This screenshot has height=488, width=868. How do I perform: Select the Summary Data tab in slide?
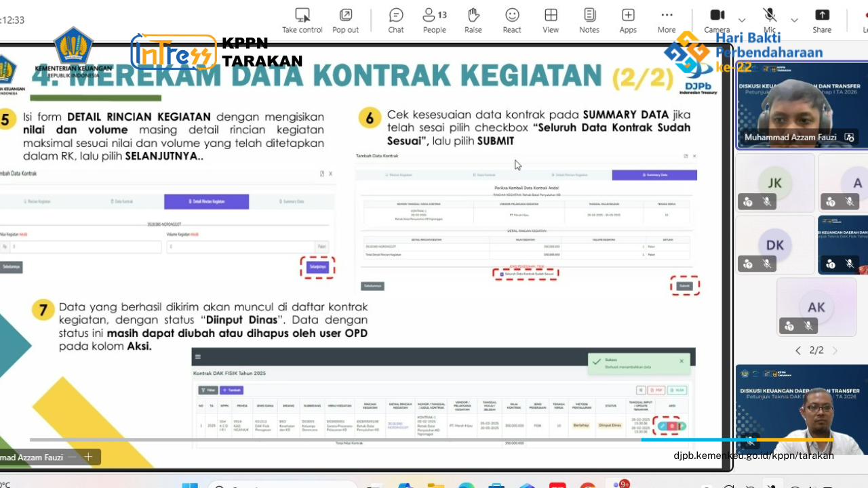point(654,175)
